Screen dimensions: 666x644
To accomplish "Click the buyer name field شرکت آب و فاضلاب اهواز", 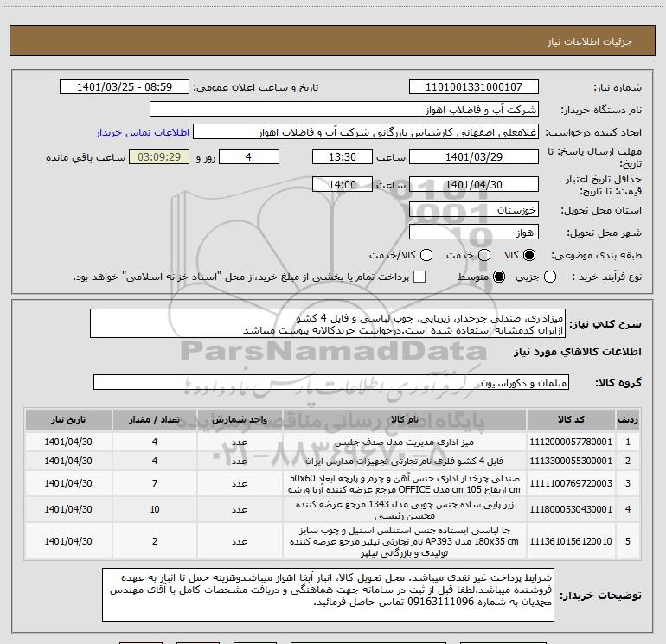I will point(344,110).
